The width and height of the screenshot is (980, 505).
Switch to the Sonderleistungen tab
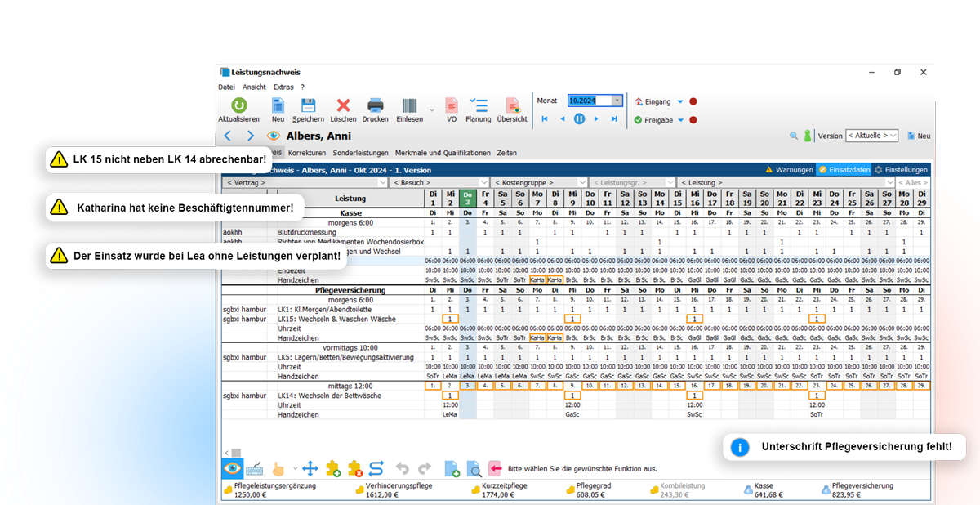click(x=360, y=153)
